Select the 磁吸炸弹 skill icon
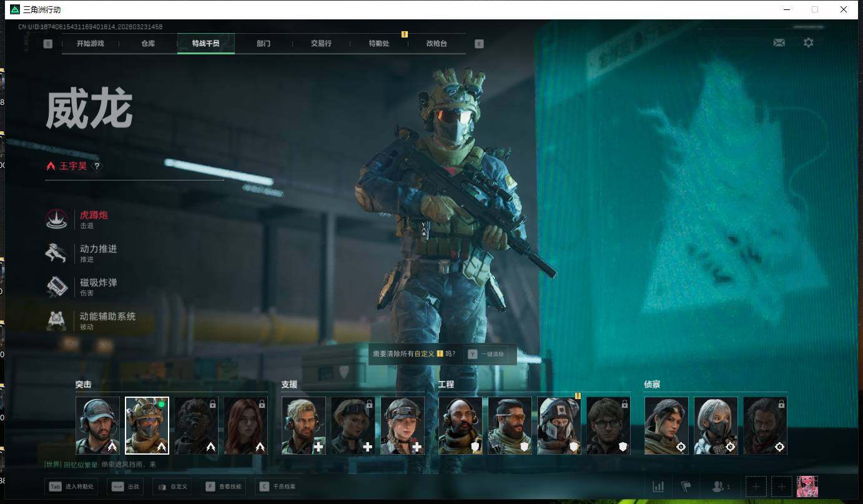 [x=56, y=287]
